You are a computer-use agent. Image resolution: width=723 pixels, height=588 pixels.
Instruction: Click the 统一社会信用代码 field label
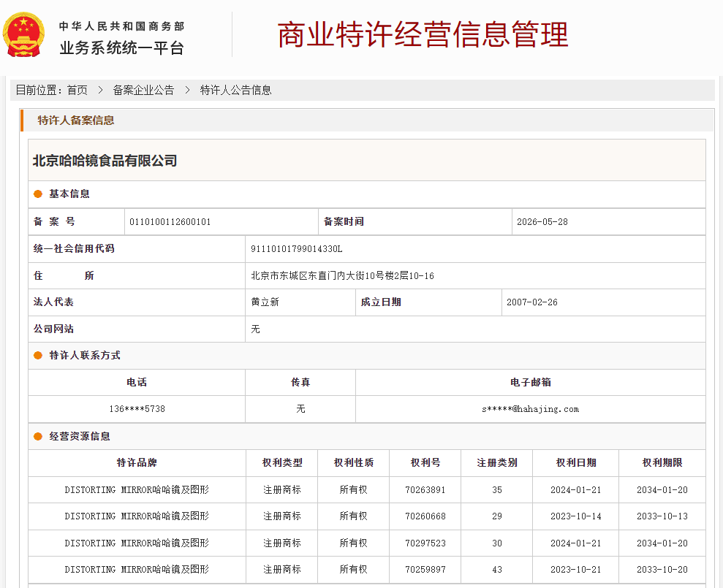pyautogui.click(x=74, y=249)
